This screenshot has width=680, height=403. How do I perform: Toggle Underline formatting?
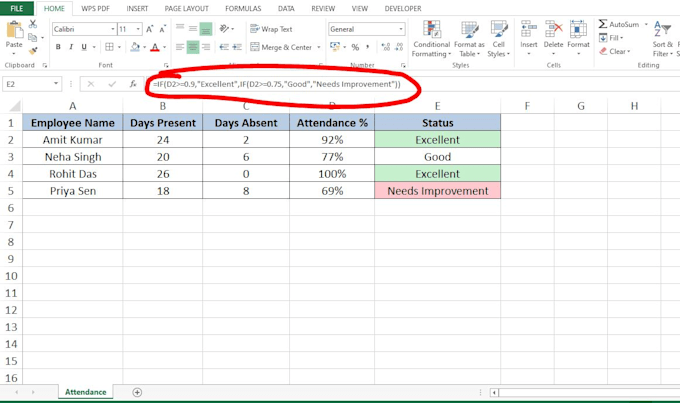[x=84, y=47]
